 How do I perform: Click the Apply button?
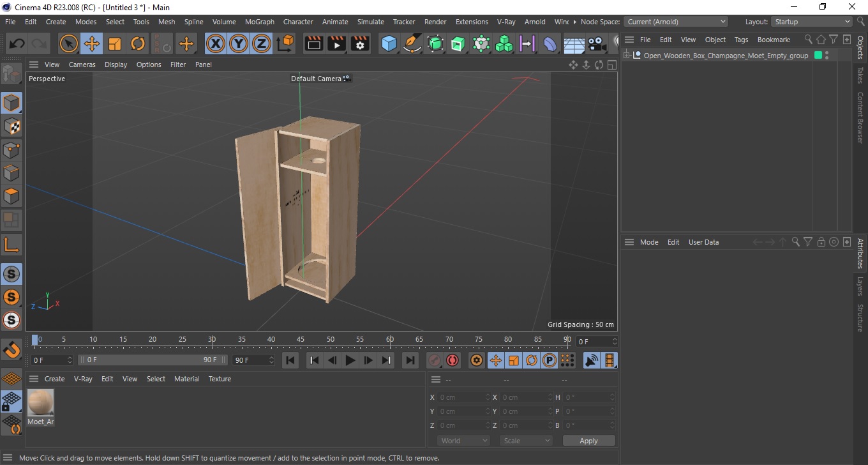click(x=589, y=441)
